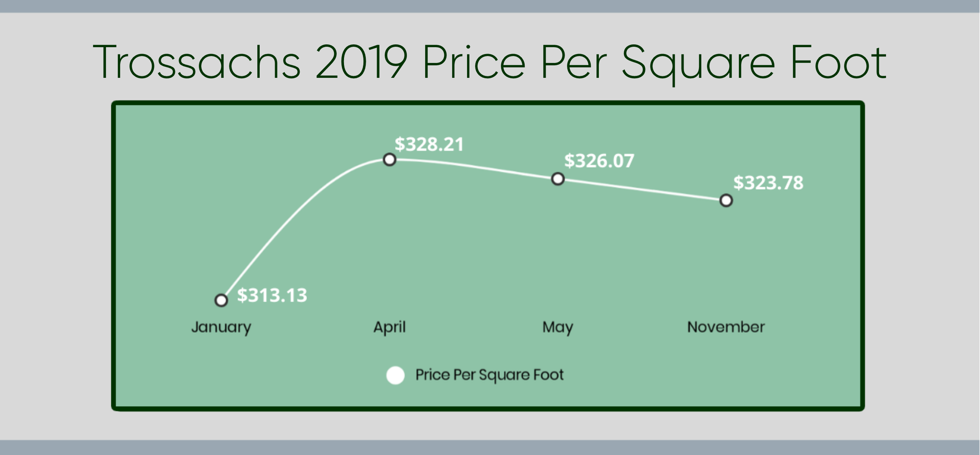The width and height of the screenshot is (980, 455).
Task: Click the $326.07 value label
Action: [599, 161]
